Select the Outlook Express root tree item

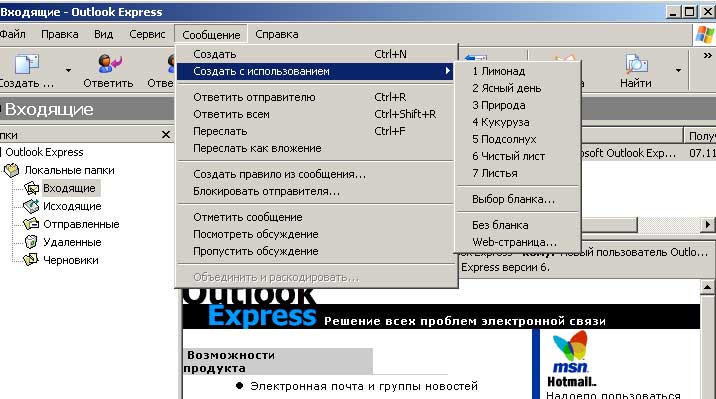click(x=44, y=152)
